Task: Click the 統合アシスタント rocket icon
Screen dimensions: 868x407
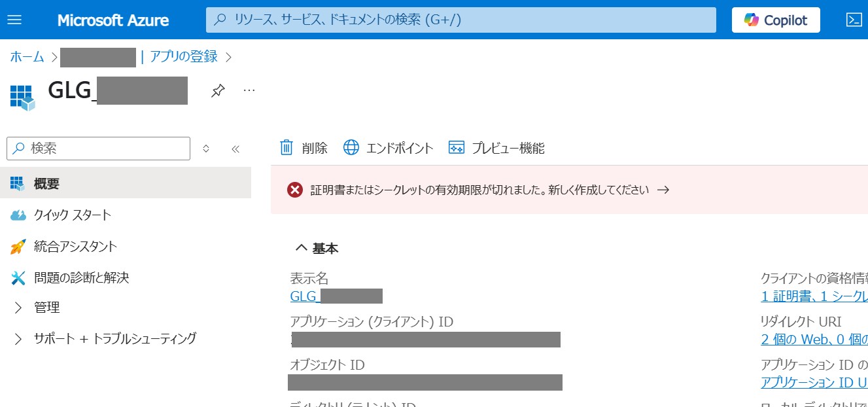Action: pos(18,247)
